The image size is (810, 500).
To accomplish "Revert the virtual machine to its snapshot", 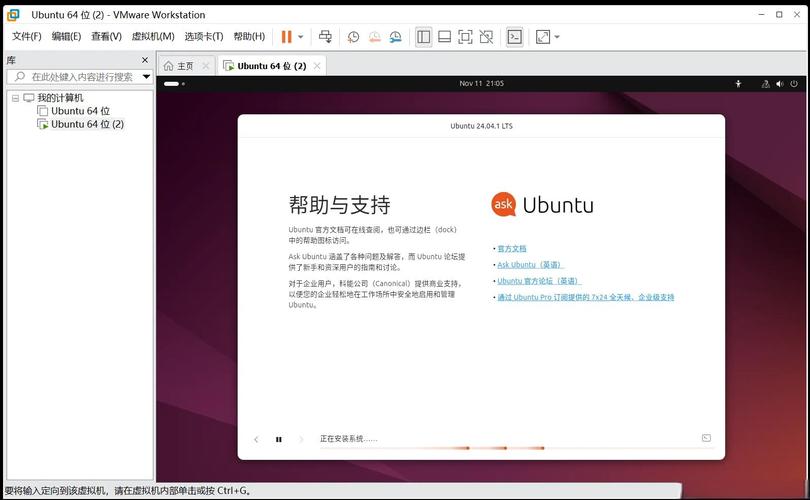I will coord(375,37).
